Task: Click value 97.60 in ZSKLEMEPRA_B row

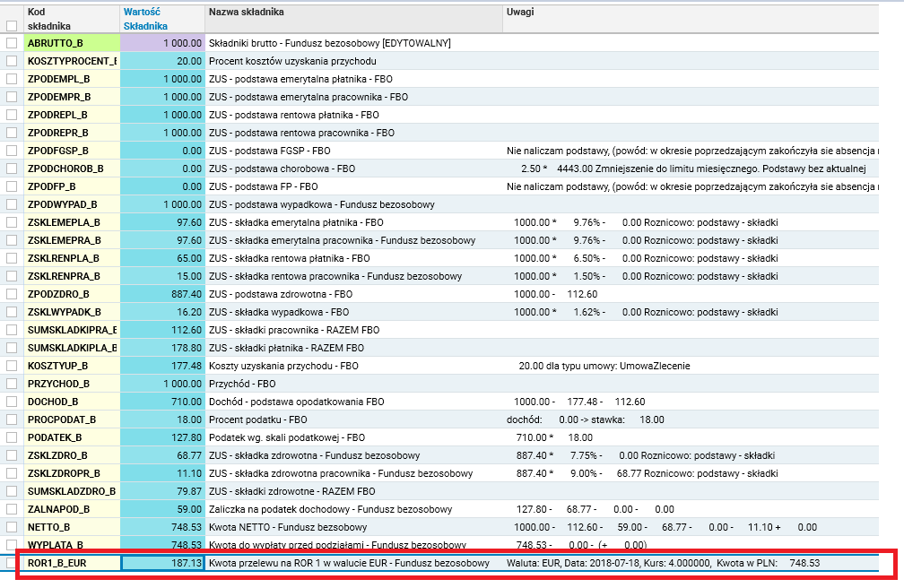Action: [162, 240]
